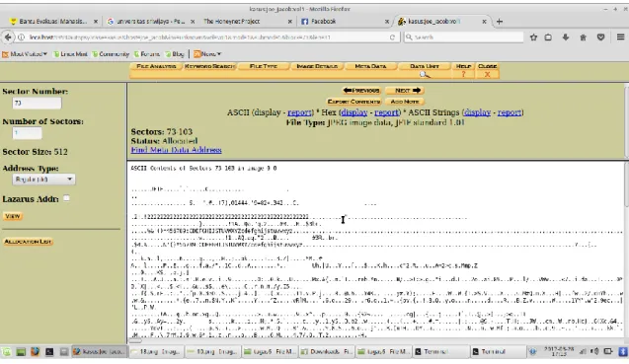Viewport: 629px width, 364px height.
Task: Open the volume control in system tray
Action: click(x=594, y=351)
